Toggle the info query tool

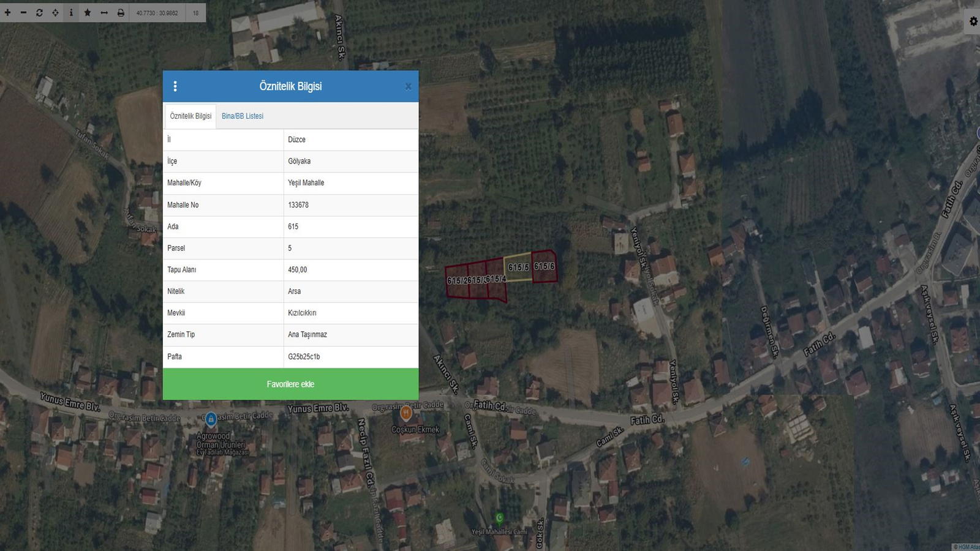click(x=71, y=12)
